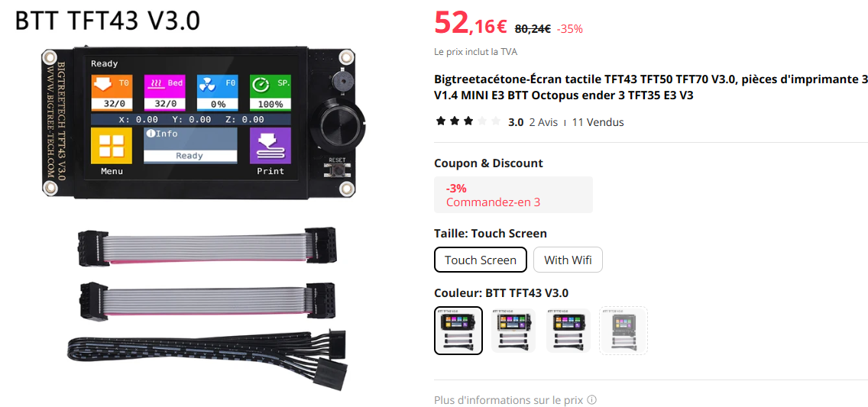
Task: Click the purple Print icon on the display
Action: (x=270, y=145)
